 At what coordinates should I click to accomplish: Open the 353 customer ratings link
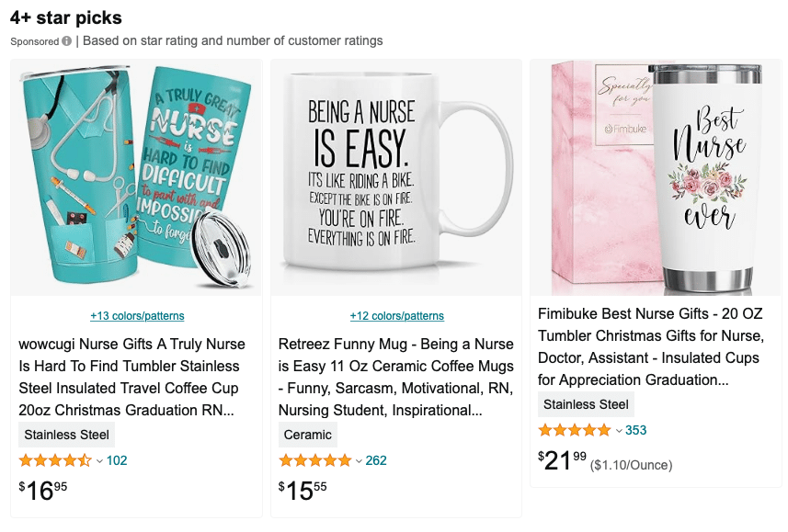(x=636, y=430)
